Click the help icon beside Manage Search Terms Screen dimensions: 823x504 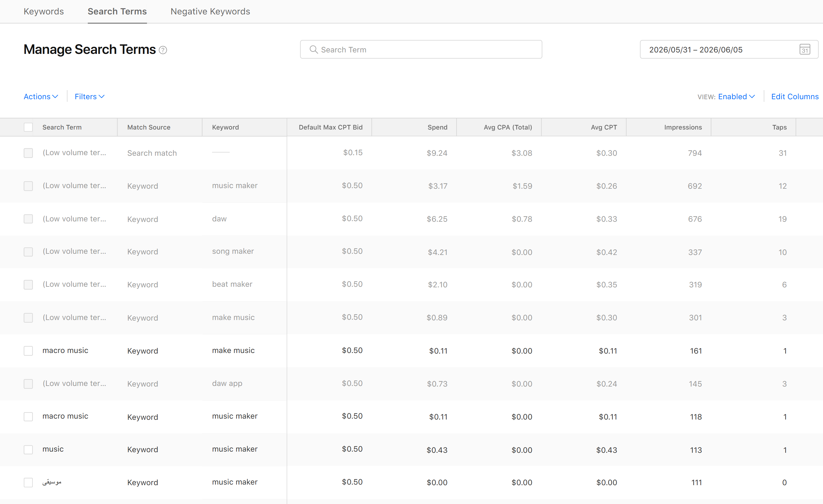(x=163, y=50)
